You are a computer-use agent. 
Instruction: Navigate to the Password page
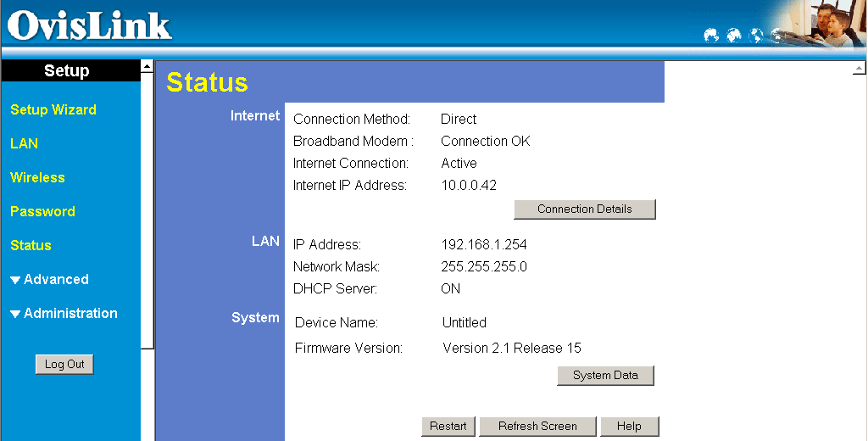pyautogui.click(x=42, y=211)
